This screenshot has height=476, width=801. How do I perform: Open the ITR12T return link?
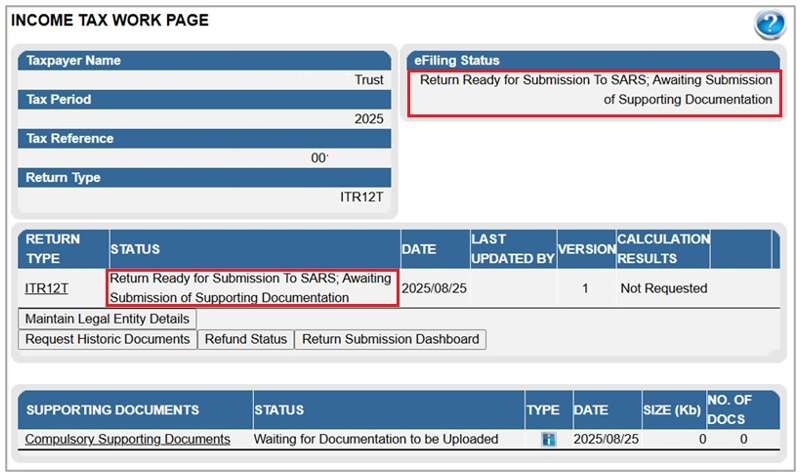coord(47,288)
